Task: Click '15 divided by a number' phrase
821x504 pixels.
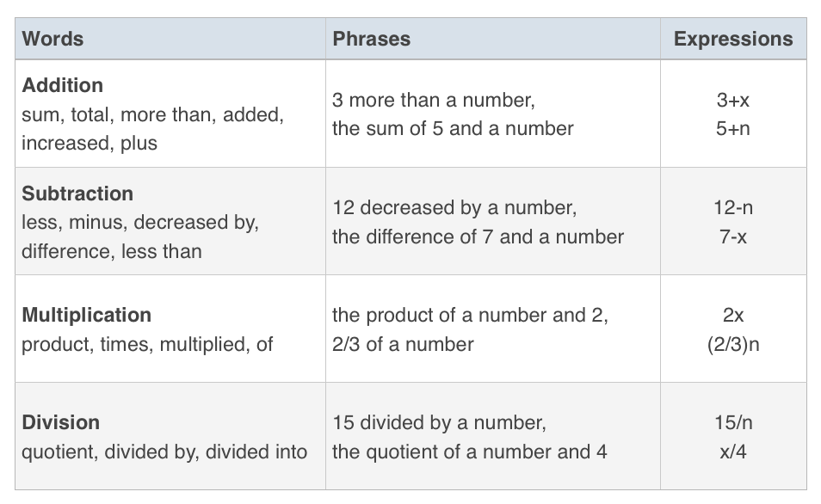Action: (439, 423)
